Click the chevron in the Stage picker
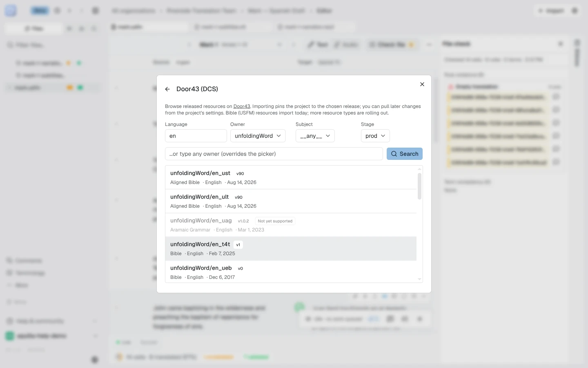 pyautogui.click(x=383, y=136)
